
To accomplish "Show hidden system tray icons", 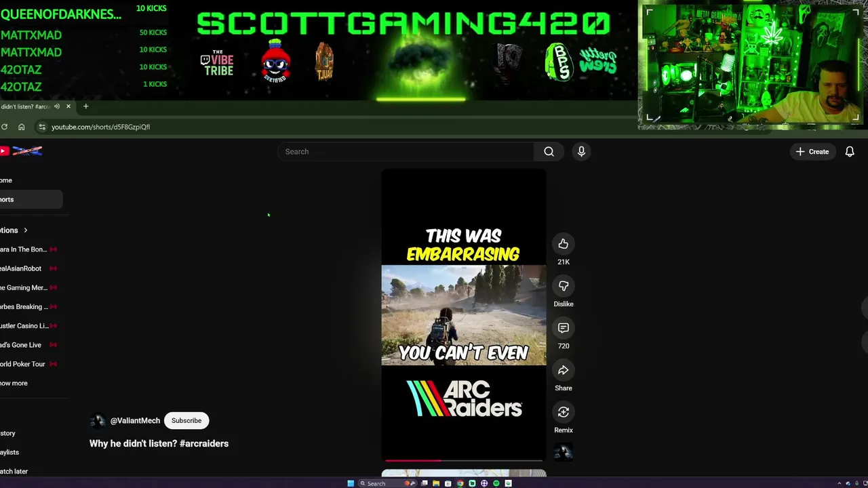I will pyautogui.click(x=839, y=483).
